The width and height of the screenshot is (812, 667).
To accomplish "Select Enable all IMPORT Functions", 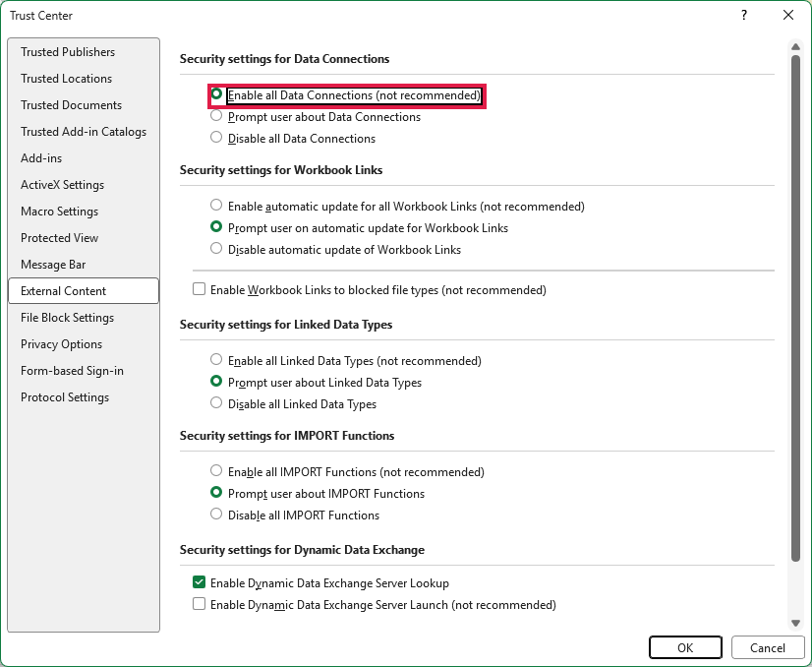I will pos(216,470).
